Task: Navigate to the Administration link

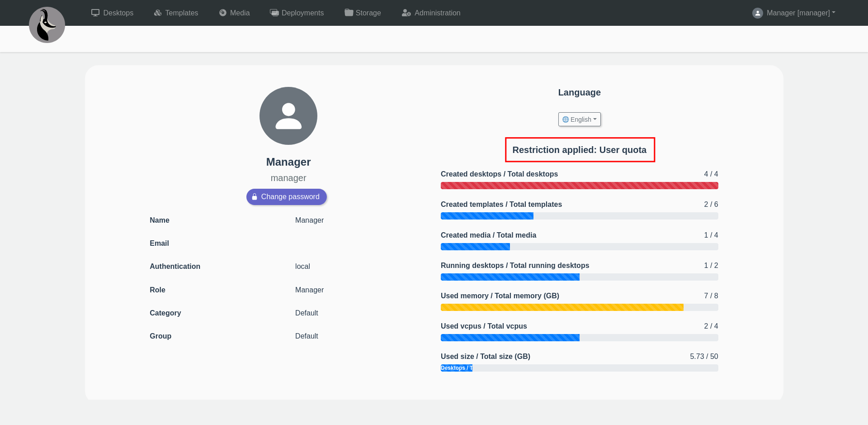Action: pos(437,13)
